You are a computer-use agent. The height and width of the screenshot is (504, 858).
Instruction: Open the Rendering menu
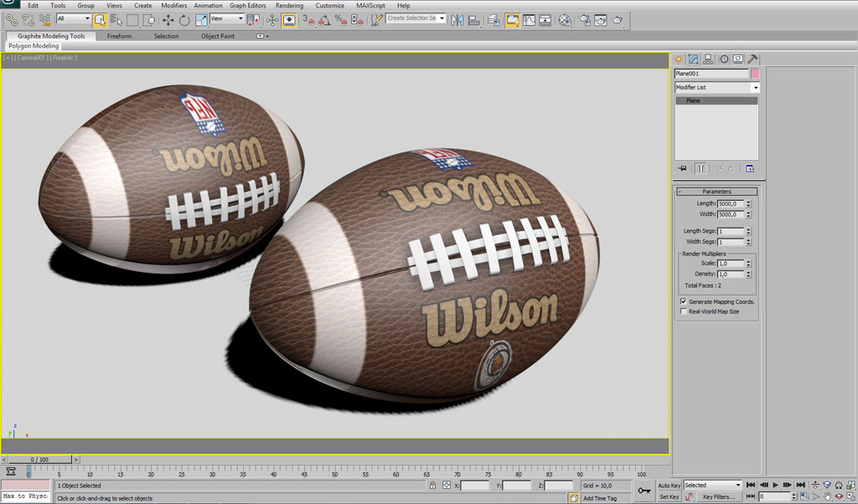coord(289,6)
